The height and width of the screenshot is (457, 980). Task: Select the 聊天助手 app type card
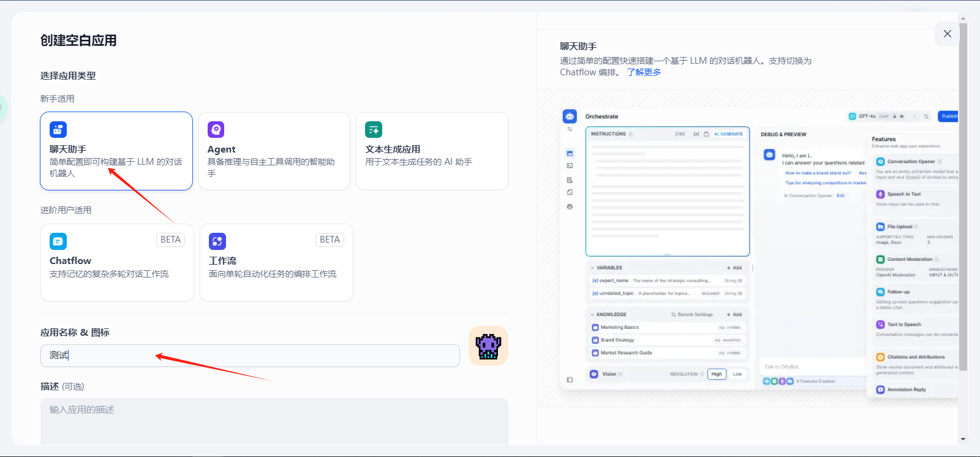(116, 151)
